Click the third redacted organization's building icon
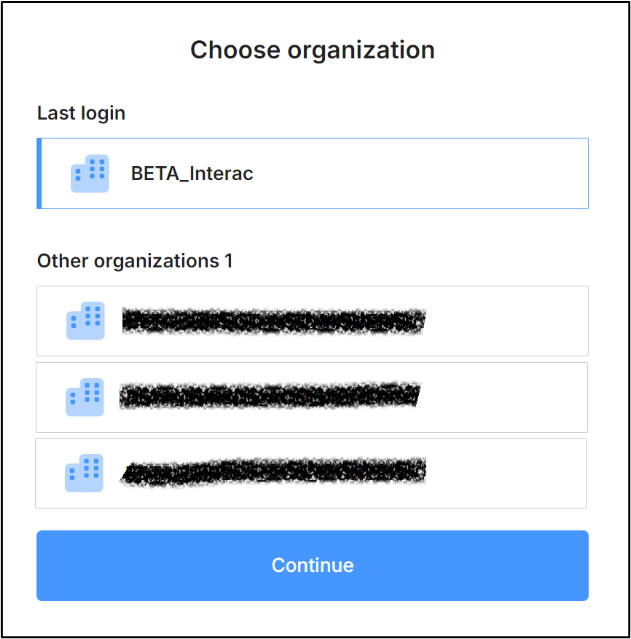The height and width of the screenshot is (639, 631). click(x=84, y=473)
